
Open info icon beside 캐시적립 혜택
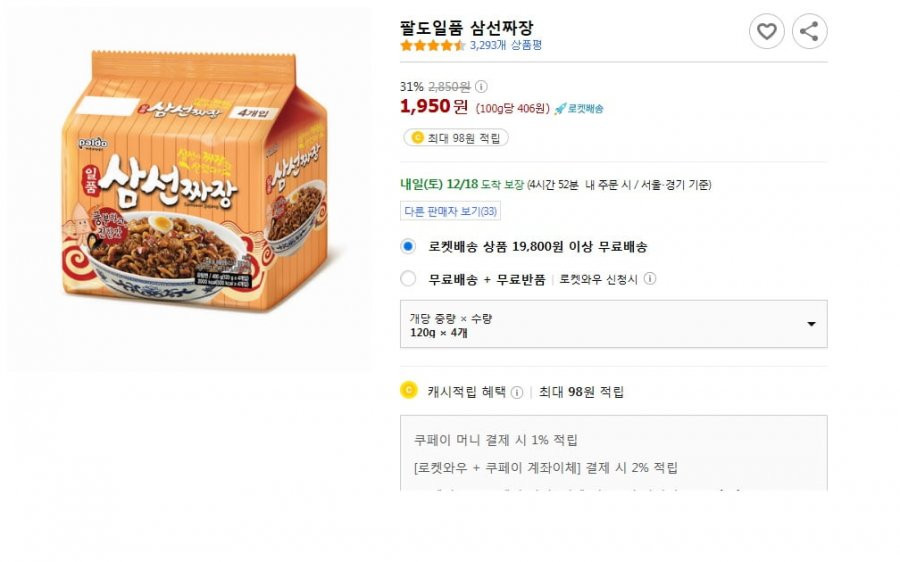[517, 393]
